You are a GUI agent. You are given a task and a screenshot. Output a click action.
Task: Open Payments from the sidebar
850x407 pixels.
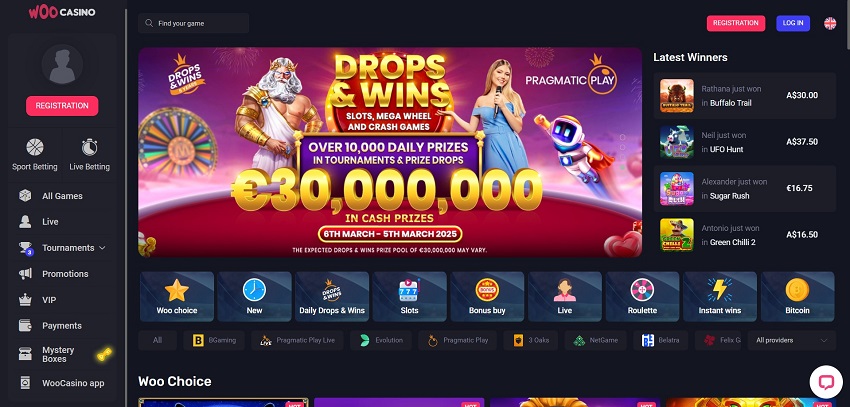tap(62, 326)
